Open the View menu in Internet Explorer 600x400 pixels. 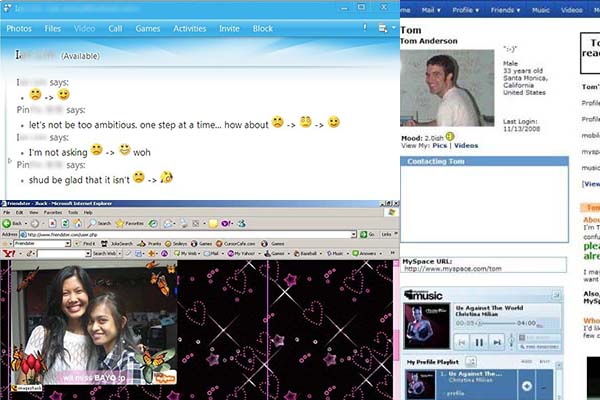(x=34, y=212)
